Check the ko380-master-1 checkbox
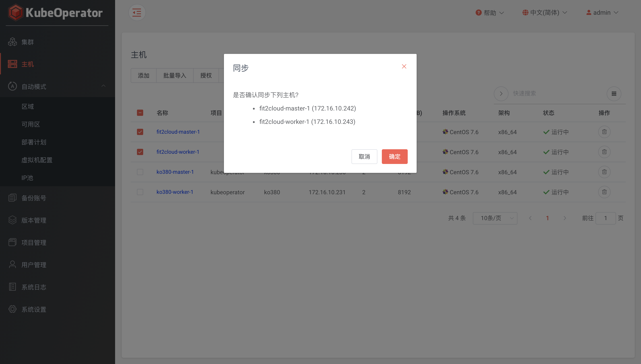This screenshot has width=641, height=364. click(140, 172)
